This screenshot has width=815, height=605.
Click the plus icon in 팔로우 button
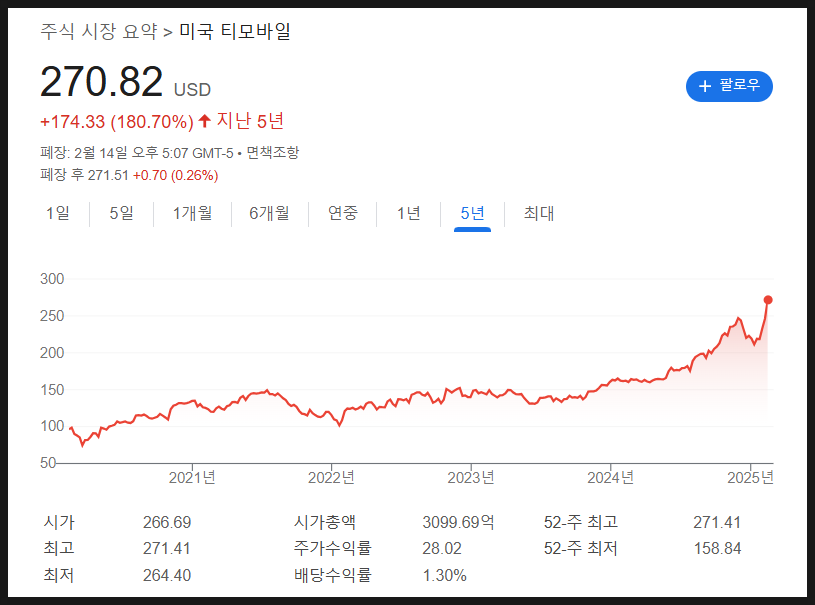click(x=704, y=86)
